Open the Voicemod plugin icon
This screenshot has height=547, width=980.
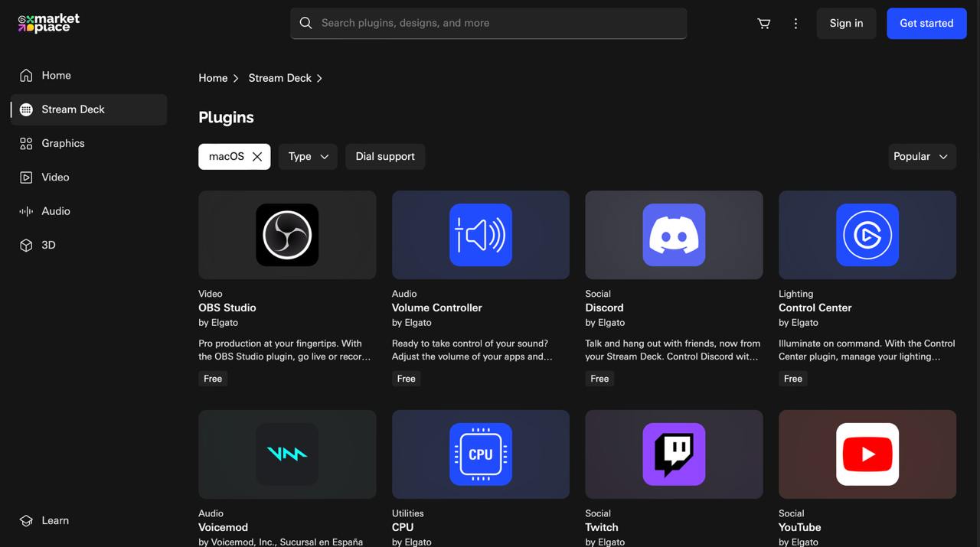click(287, 454)
